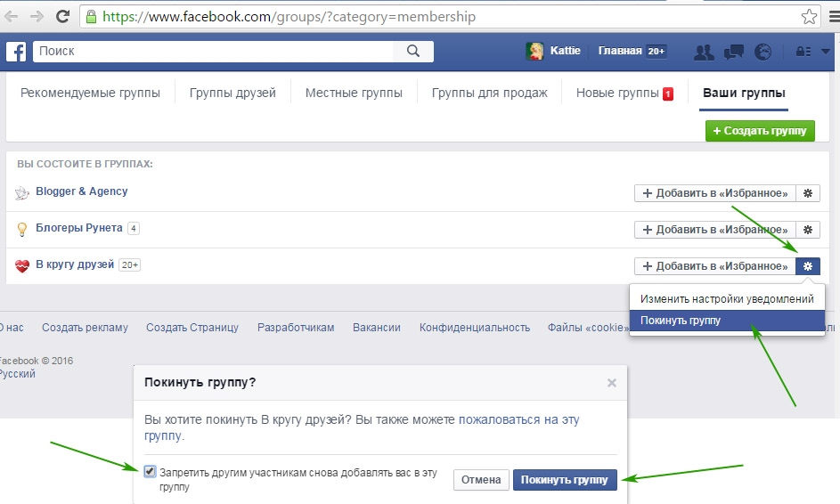The width and height of the screenshot is (840, 504).
Task: Switch to Группы друзей tab
Action: coord(232,93)
